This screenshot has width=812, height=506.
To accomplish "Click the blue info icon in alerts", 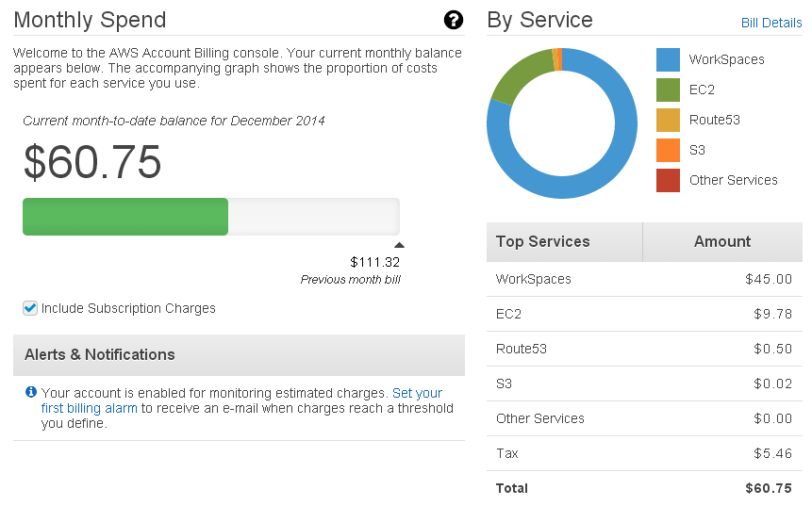I will [x=31, y=393].
